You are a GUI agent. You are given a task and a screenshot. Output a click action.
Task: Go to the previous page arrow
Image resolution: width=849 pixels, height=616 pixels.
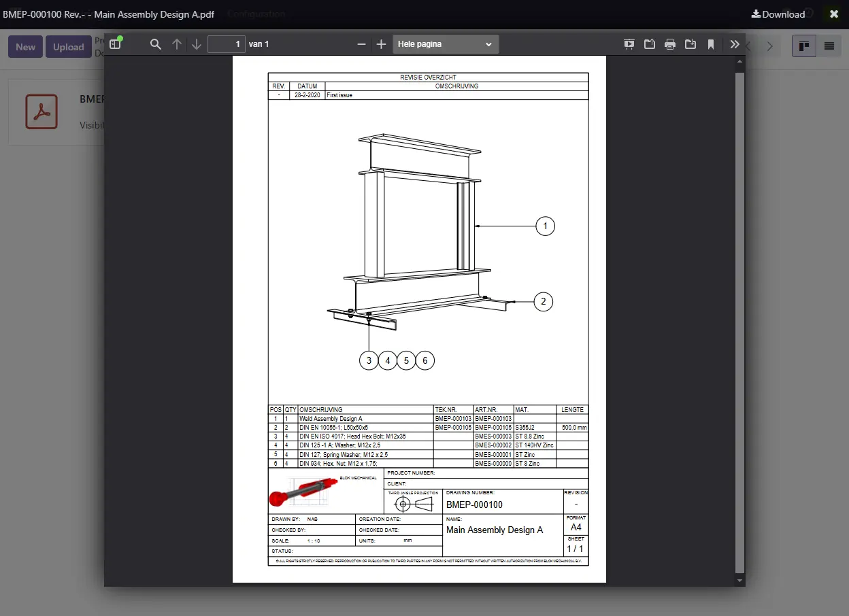click(177, 44)
